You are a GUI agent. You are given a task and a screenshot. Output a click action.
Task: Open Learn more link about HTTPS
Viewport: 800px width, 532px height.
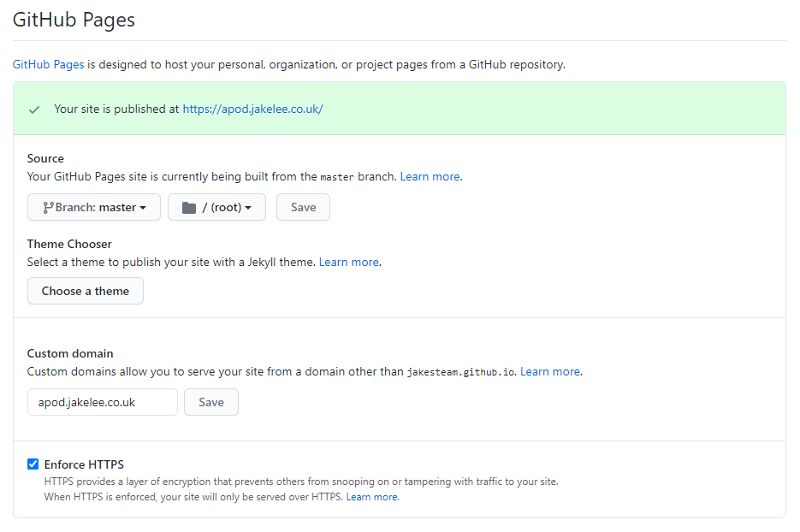pyautogui.click(x=372, y=497)
